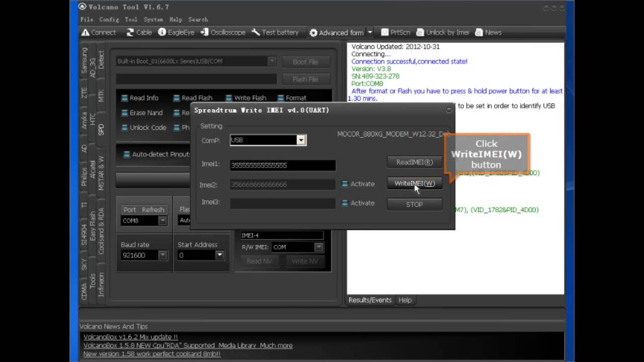Click the Imei1 input field
The image size is (644, 362).
[x=283, y=165]
